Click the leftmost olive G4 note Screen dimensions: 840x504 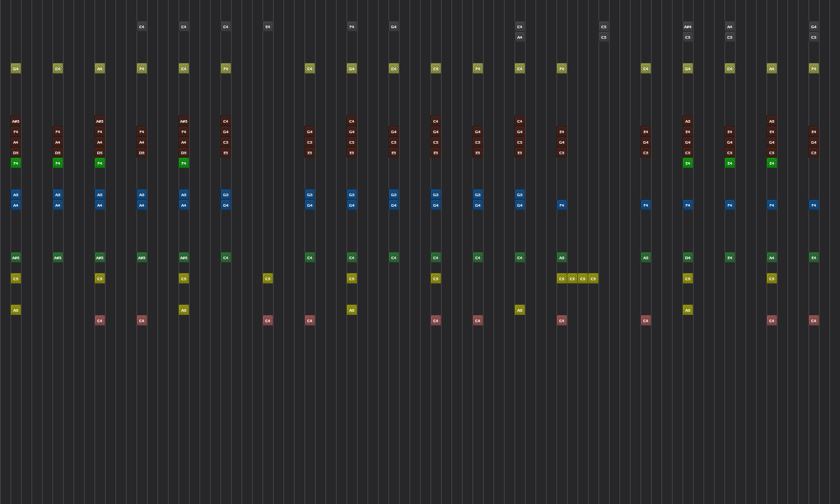coord(15,68)
